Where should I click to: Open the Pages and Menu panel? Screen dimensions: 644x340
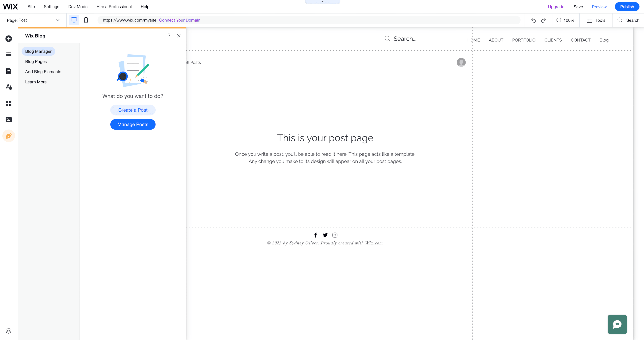point(9,71)
